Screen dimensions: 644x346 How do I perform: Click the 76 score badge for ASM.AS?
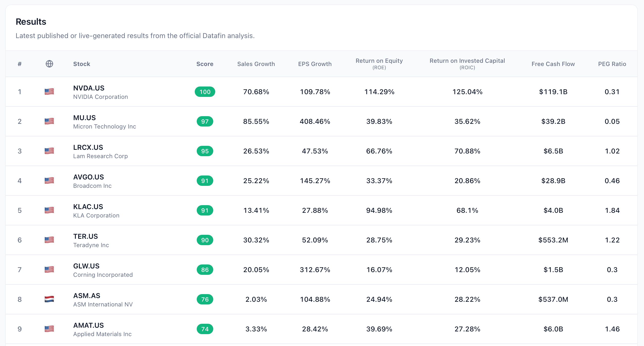pos(205,299)
